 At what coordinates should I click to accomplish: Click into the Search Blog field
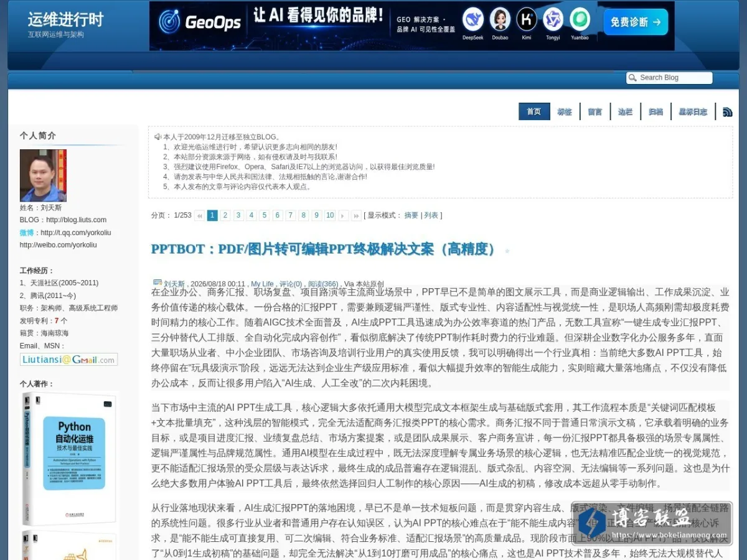coord(669,78)
